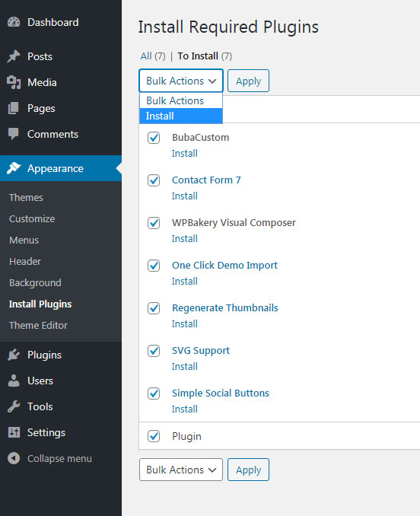Click the Pages stacked-sheets icon

(14, 108)
